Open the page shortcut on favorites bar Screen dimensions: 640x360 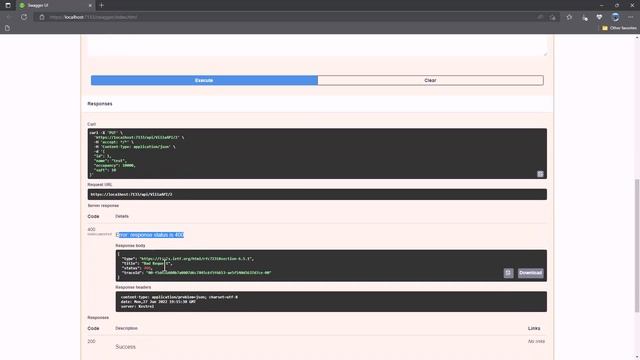(x=7, y=28)
